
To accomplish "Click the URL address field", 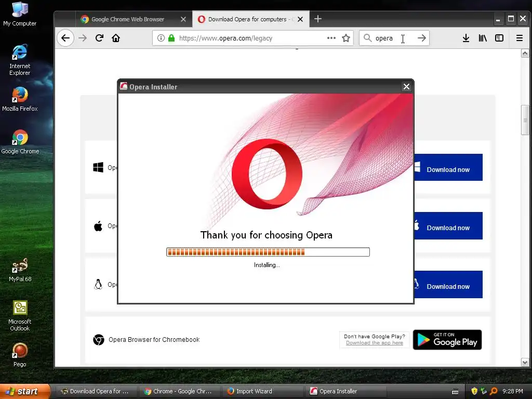I will [252, 38].
